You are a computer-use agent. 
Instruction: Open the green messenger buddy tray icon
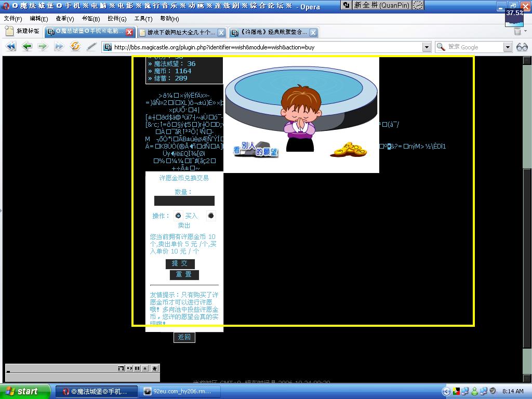pos(474,391)
